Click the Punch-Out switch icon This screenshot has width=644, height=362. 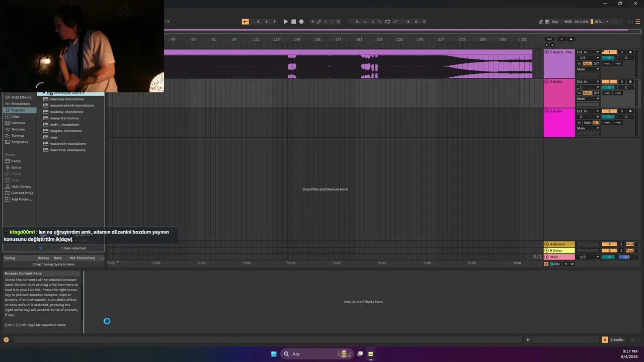pyautogui.click(x=395, y=22)
